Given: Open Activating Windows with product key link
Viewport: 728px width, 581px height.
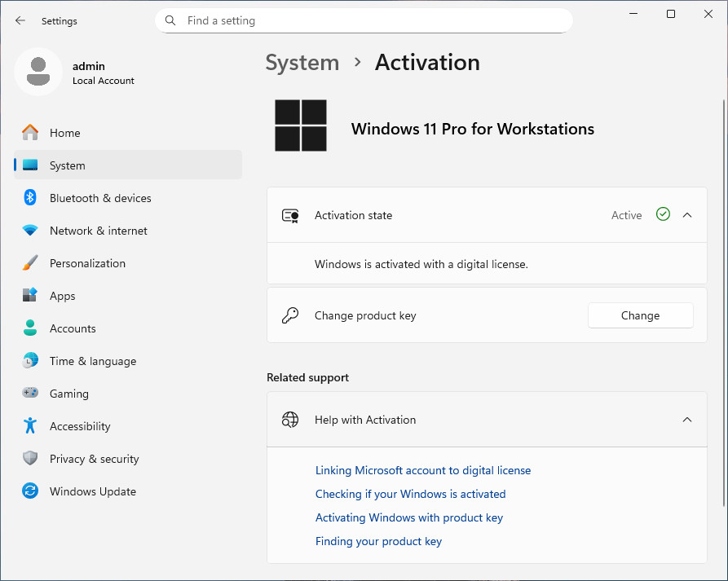Looking at the screenshot, I should (409, 518).
